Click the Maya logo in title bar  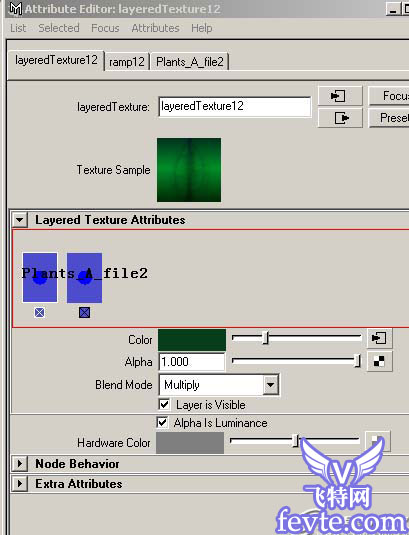tap(16, 9)
